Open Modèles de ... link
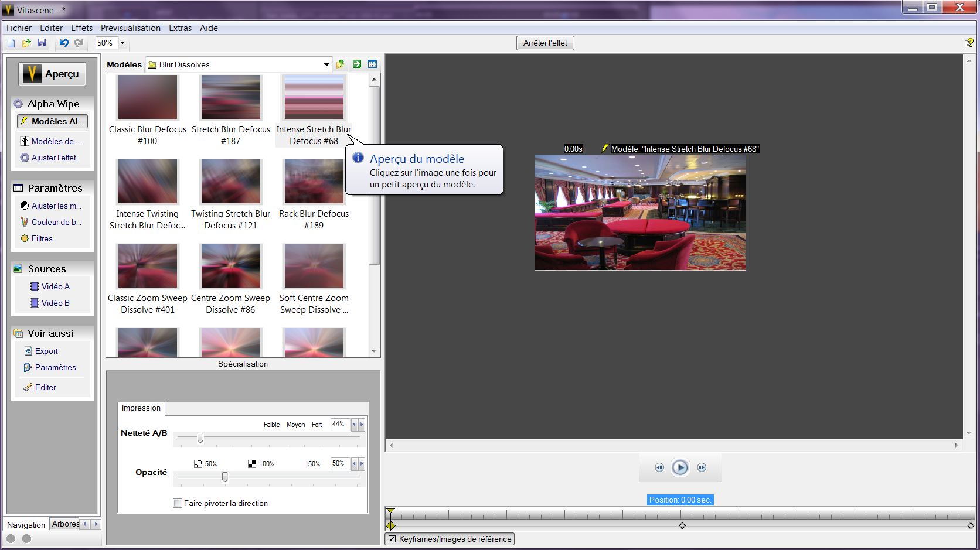980x550 pixels. point(56,141)
